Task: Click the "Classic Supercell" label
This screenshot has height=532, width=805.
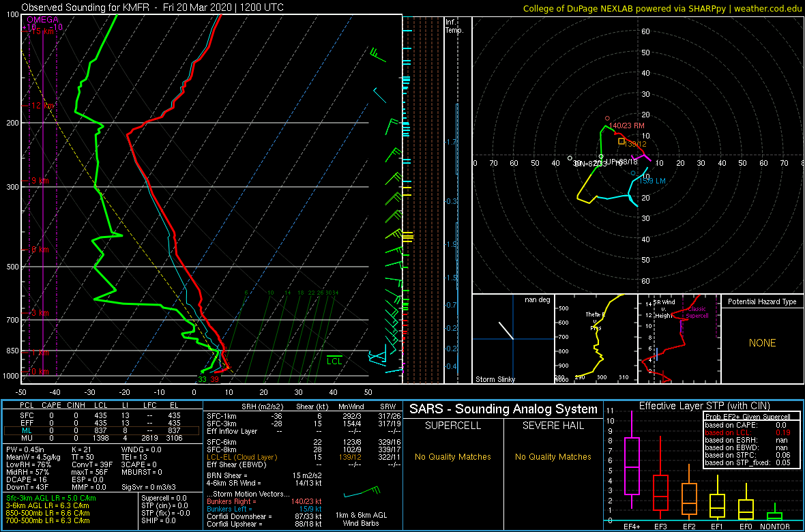Action: click(697, 313)
